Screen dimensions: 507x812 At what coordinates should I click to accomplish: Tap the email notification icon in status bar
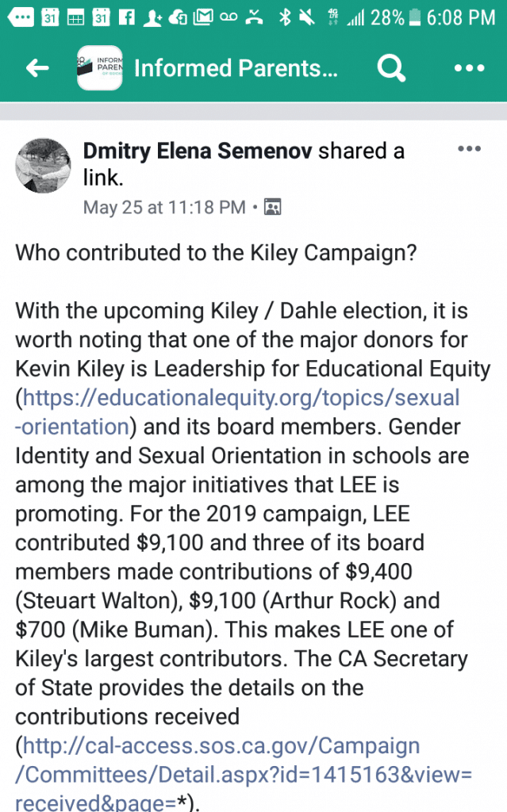[202, 17]
